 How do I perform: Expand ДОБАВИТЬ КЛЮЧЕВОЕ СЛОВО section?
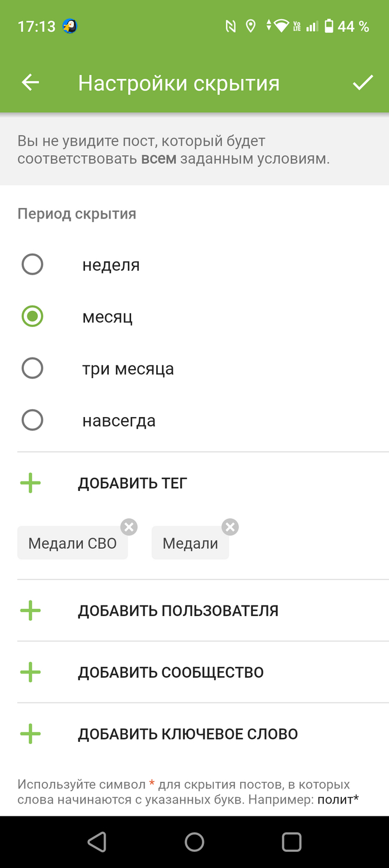188,733
